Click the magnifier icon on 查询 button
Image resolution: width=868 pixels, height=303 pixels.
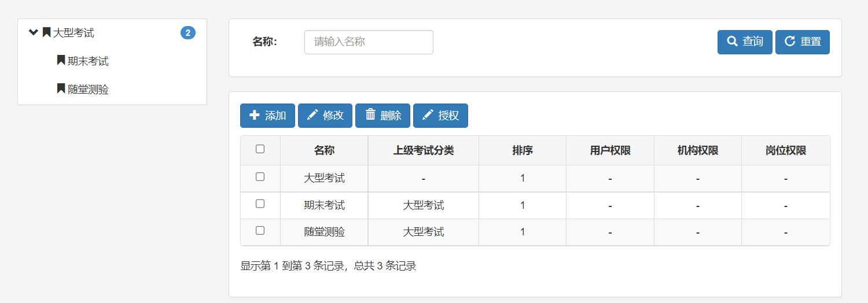click(732, 42)
